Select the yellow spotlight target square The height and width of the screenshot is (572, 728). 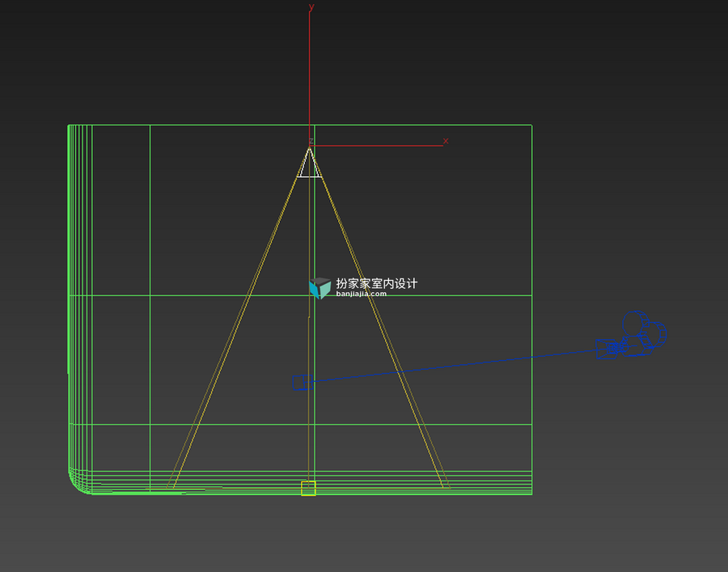pyautogui.click(x=308, y=489)
